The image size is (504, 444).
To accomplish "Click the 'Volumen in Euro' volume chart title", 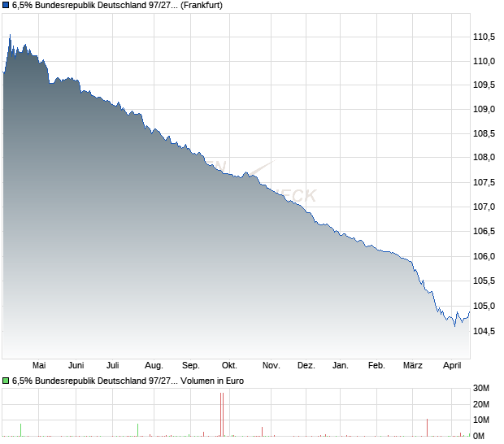I will coord(212,381).
